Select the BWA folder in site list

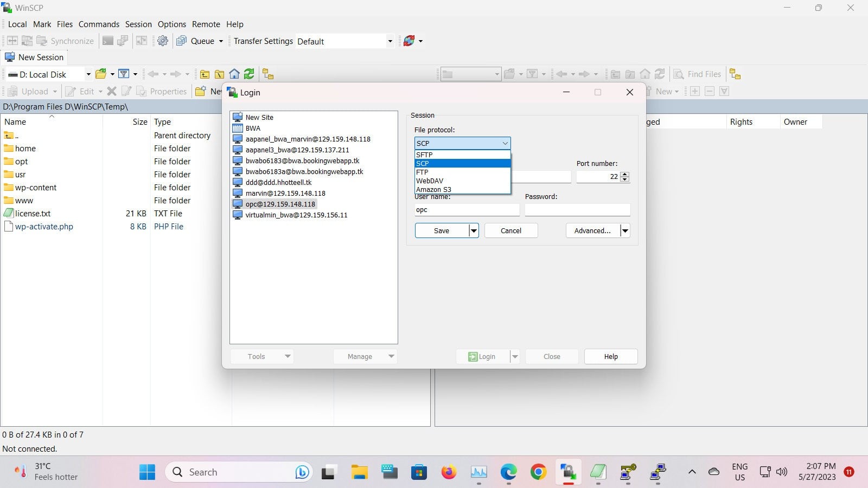pos(253,129)
